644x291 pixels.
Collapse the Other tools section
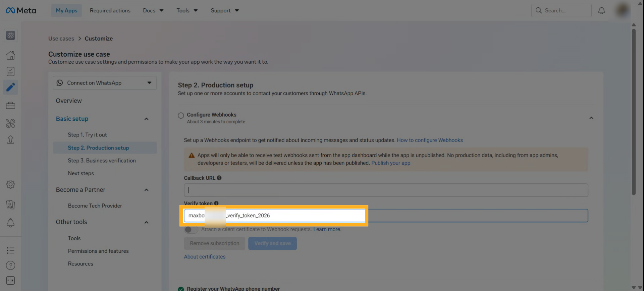pos(146,222)
